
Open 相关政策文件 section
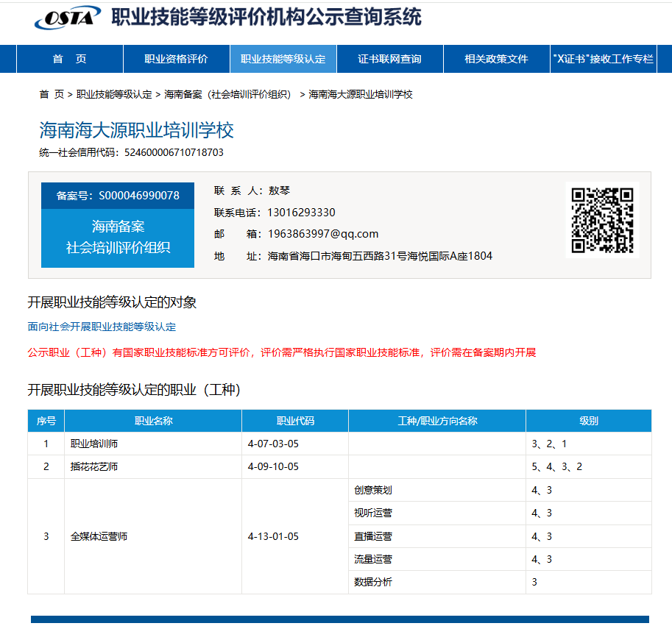pyautogui.click(x=496, y=59)
